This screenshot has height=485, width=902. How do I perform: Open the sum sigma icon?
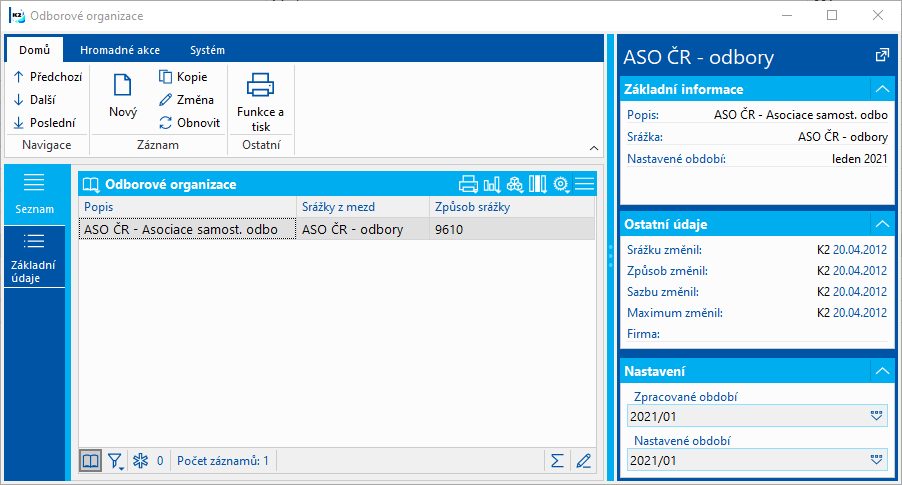click(x=557, y=461)
